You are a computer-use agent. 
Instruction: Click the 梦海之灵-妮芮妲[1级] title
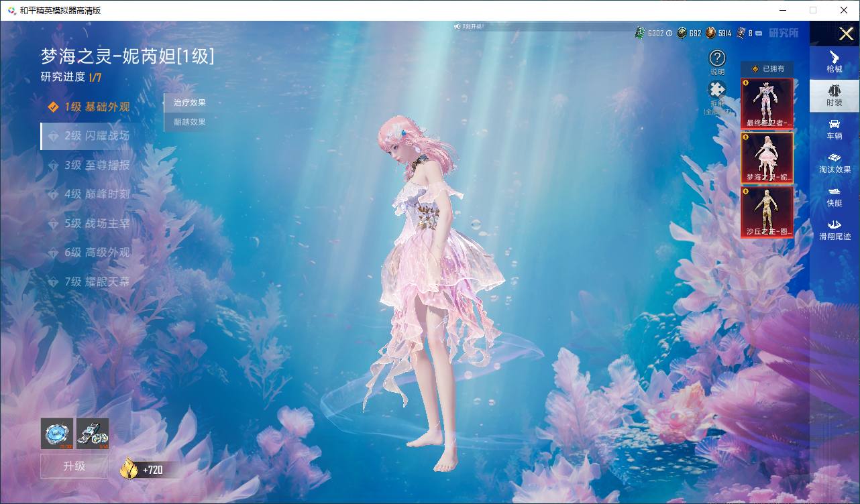pos(127,56)
